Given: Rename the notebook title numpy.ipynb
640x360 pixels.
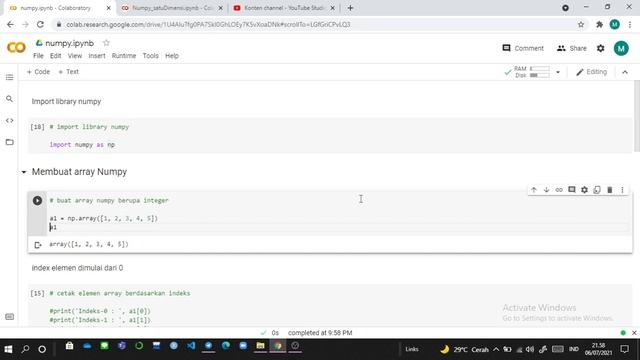Looking at the screenshot, I should (x=69, y=43).
